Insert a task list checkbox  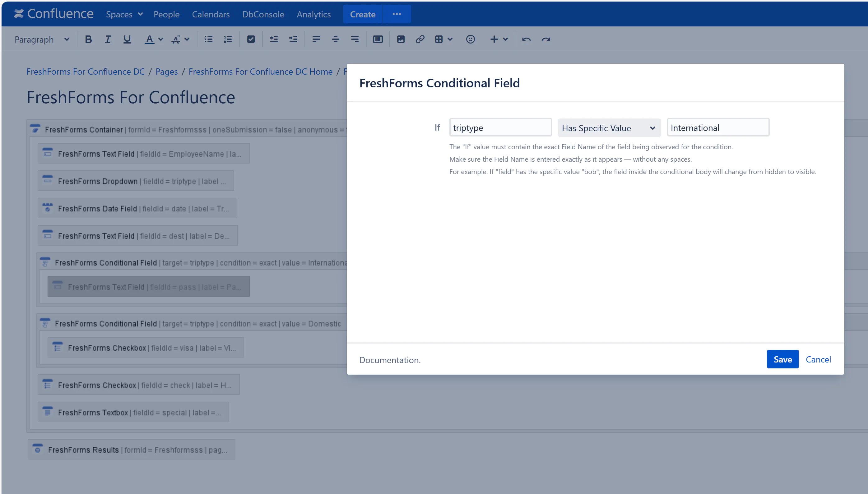(x=251, y=39)
